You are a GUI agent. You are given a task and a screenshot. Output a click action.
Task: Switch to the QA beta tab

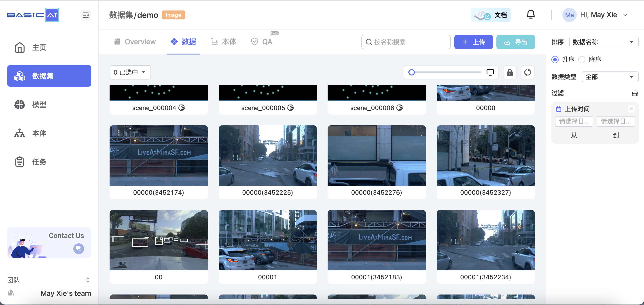[262, 42]
